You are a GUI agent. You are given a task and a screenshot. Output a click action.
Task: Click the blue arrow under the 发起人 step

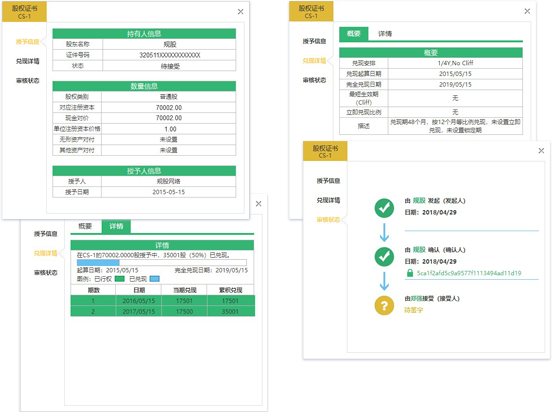[384, 232]
